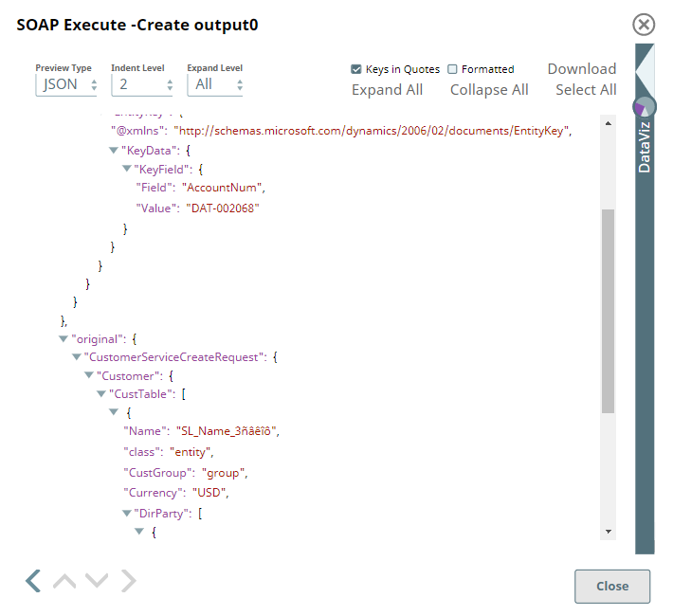Image resolution: width=673 pixels, height=616 pixels.
Task: Click the DataViz pie chart icon
Action: (645, 106)
